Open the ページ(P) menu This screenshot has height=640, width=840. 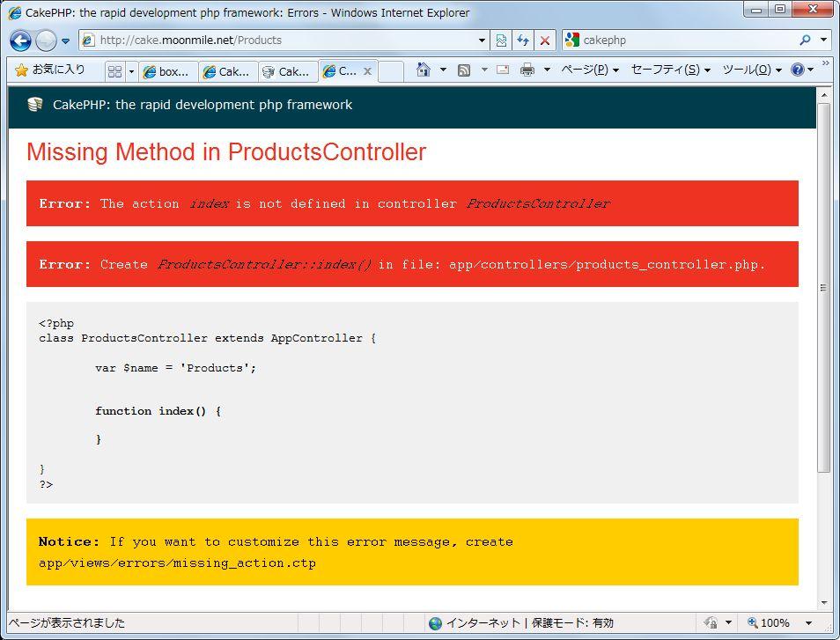(x=589, y=70)
